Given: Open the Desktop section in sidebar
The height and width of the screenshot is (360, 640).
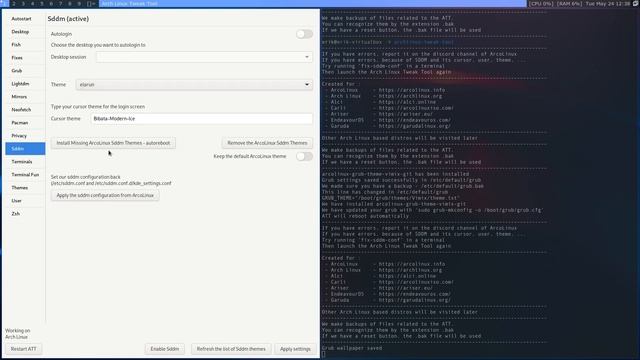Looking at the screenshot, I should point(25,32).
